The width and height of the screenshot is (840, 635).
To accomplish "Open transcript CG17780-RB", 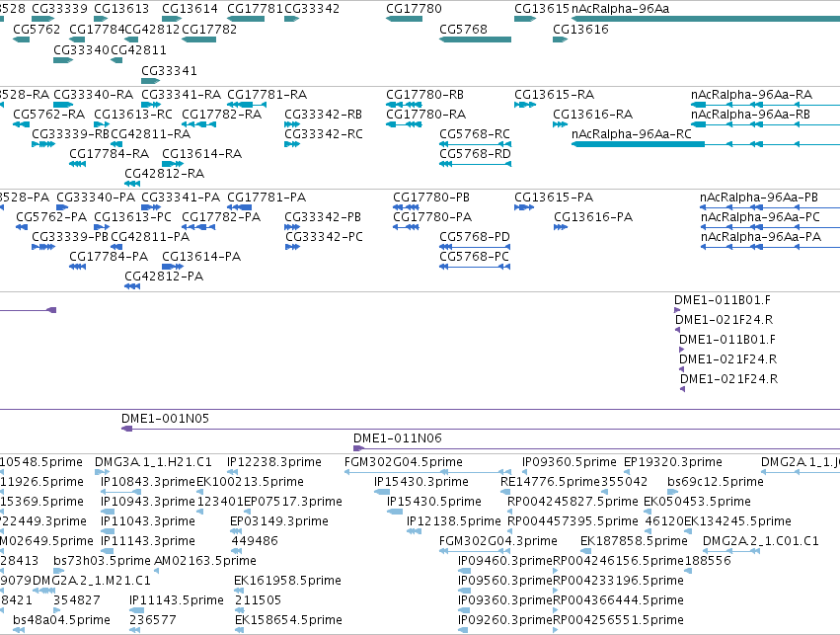I will (x=424, y=95).
